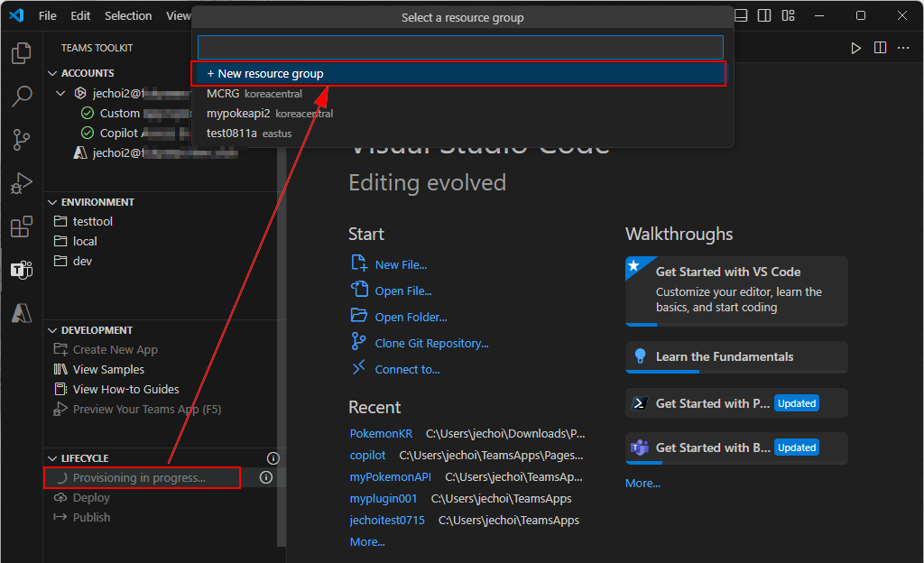Click the info icon beside Provisioning in progress

tap(266, 477)
